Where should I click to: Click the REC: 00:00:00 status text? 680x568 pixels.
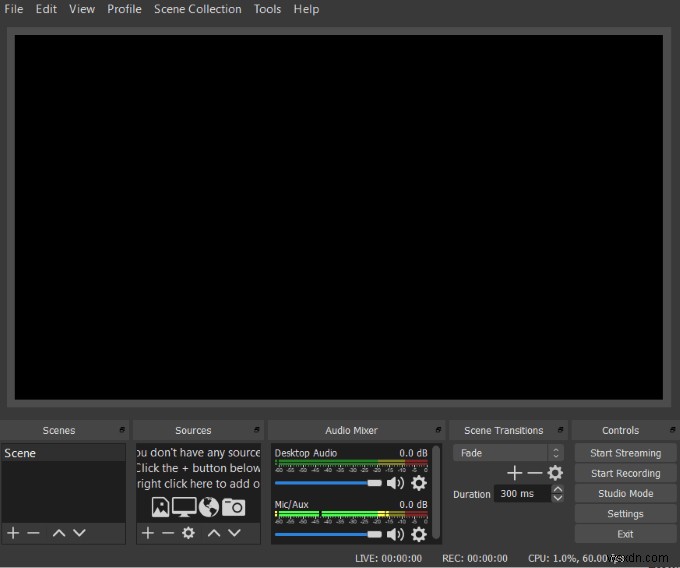[474, 558]
